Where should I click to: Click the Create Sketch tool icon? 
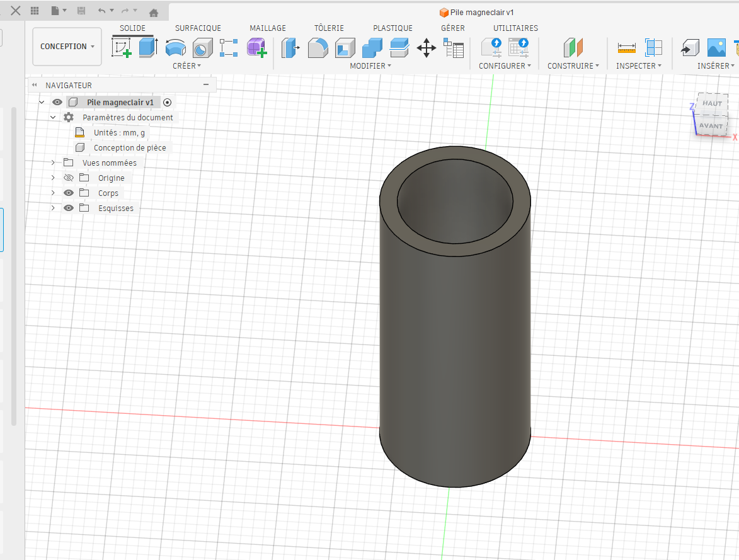(121, 48)
